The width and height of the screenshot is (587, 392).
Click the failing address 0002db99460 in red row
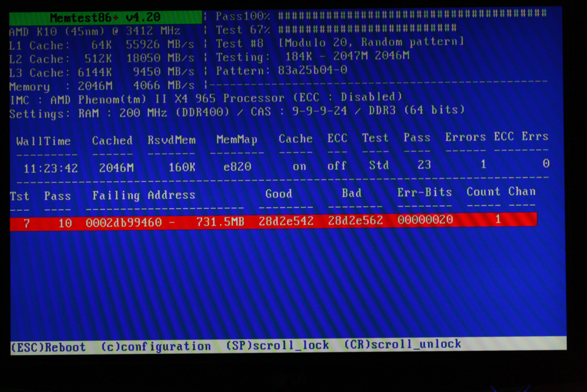(x=124, y=222)
